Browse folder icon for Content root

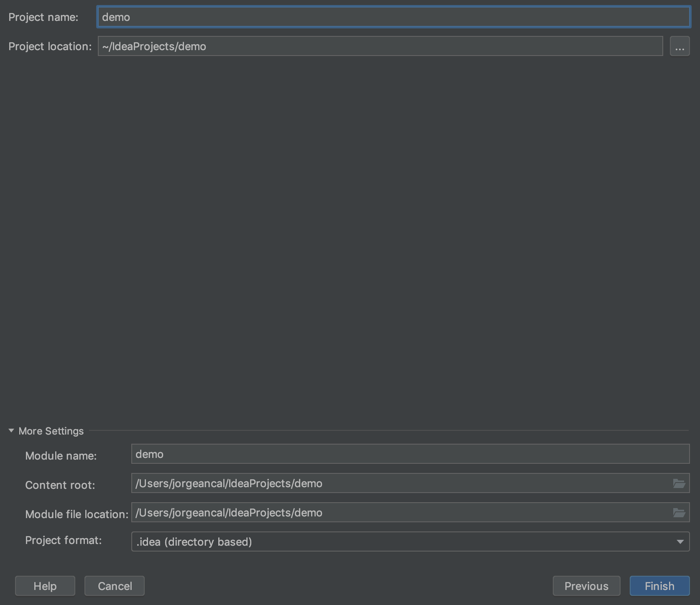pos(679,483)
